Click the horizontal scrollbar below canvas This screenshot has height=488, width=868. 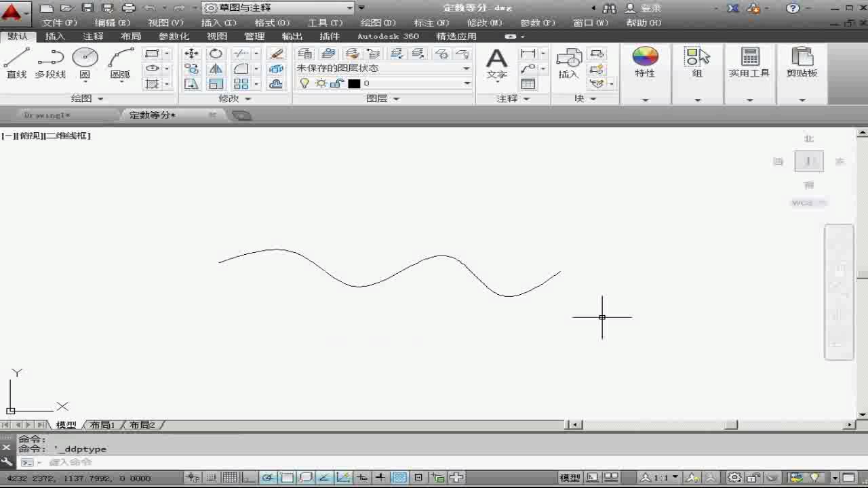[x=711, y=425]
